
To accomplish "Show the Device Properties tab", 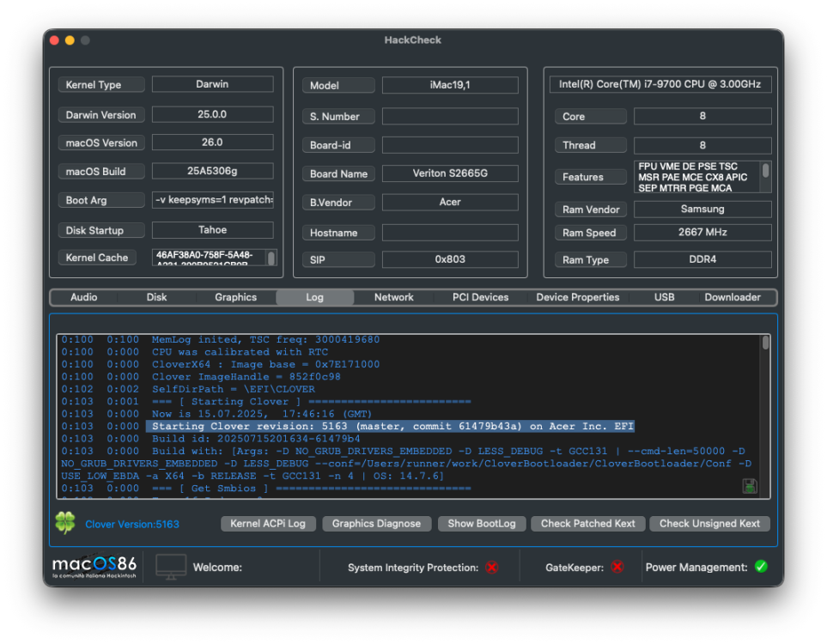I will pyautogui.click(x=578, y=297).
